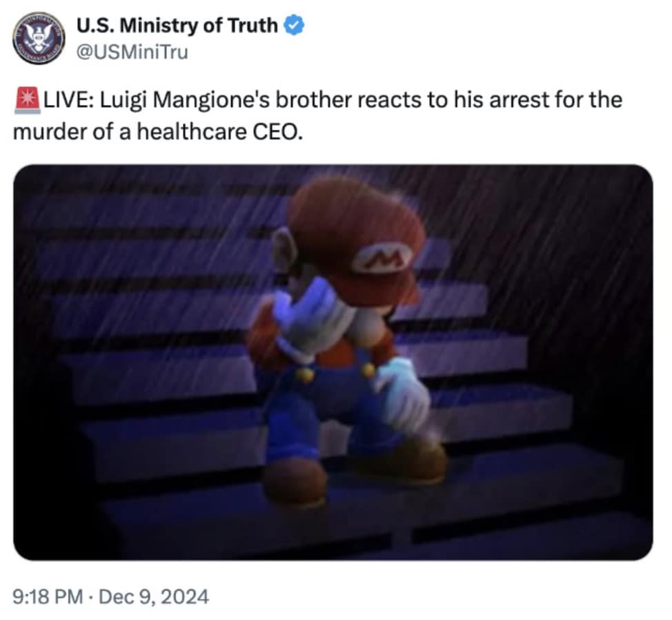Click the U.S. Ministry of Truth profile avatar
Screen dimensions: 672x620
39,38
